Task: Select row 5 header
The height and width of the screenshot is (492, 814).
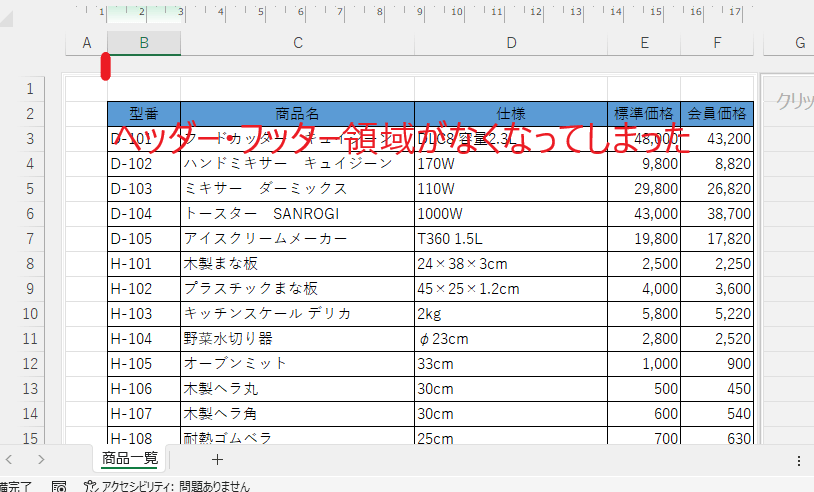Action: coord(30,188)
